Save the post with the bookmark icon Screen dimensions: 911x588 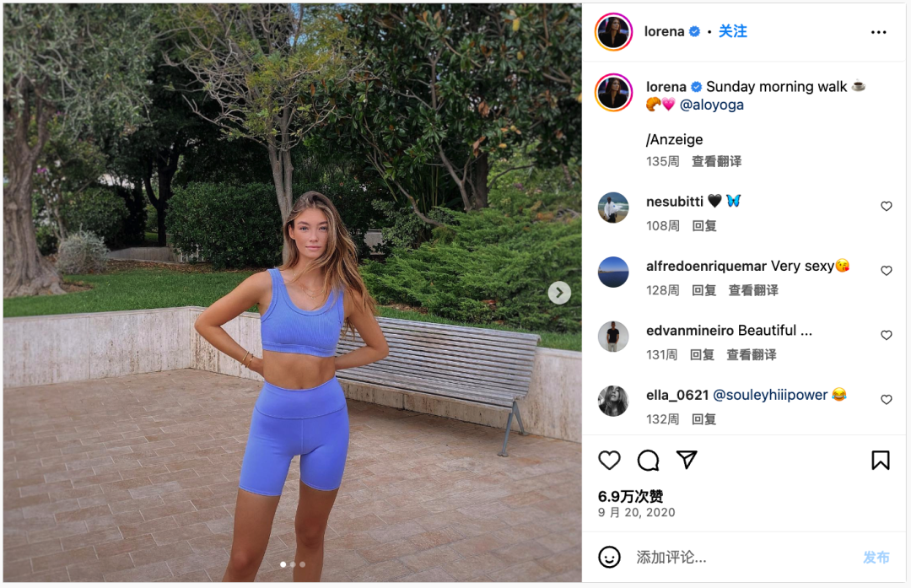880,460
